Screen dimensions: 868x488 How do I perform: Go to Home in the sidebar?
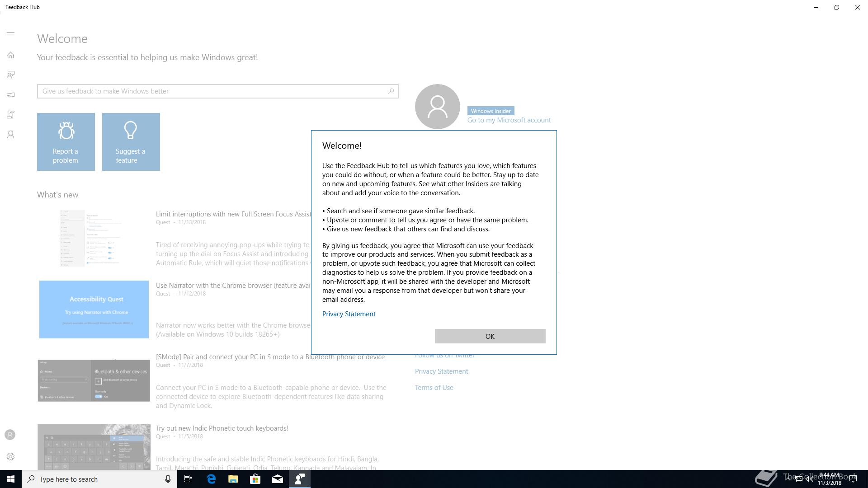pyautogui.click(x=11, y=55)
